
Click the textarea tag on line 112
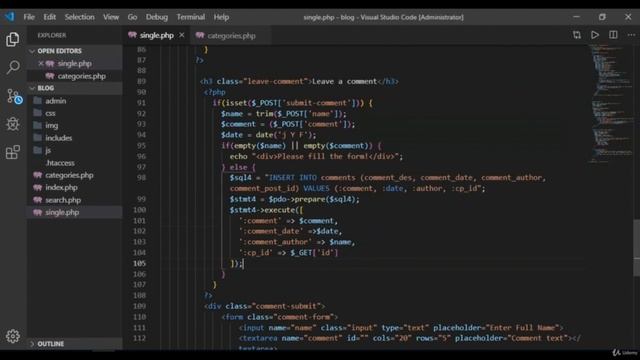409,338
